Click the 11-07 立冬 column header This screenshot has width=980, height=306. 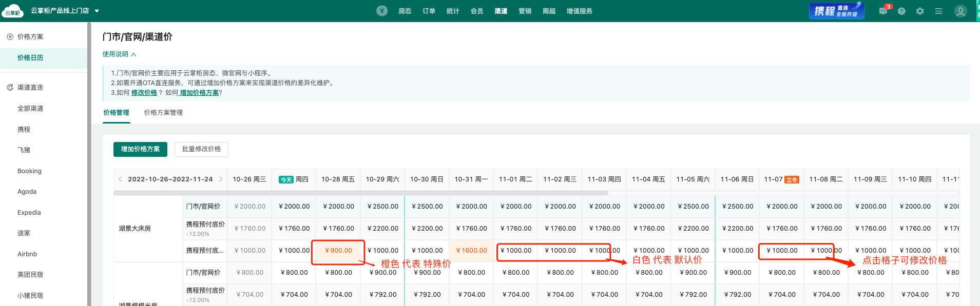[781, 179]
